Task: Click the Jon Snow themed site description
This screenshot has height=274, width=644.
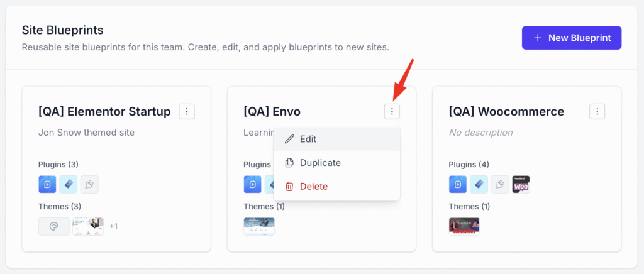Action: pos(86,133)
